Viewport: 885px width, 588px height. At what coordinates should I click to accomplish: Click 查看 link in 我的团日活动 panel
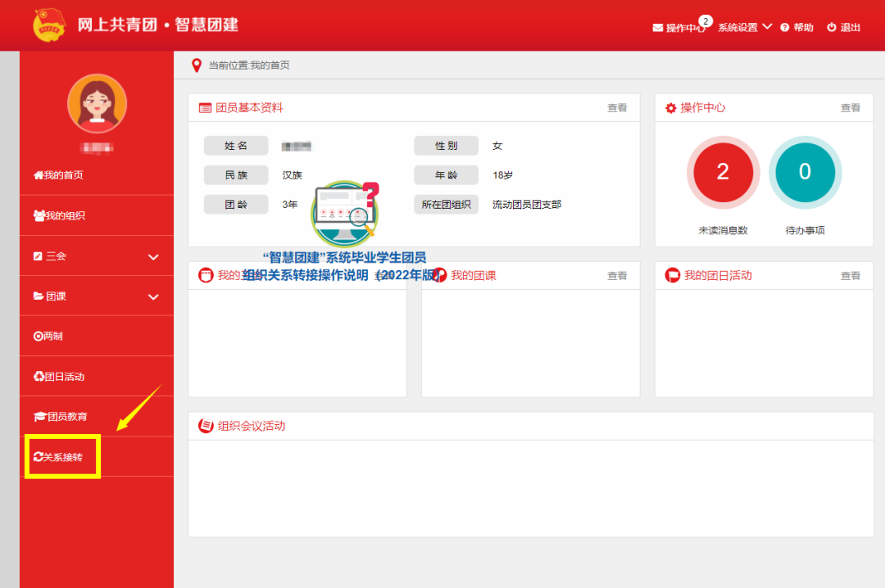point(850,276)
